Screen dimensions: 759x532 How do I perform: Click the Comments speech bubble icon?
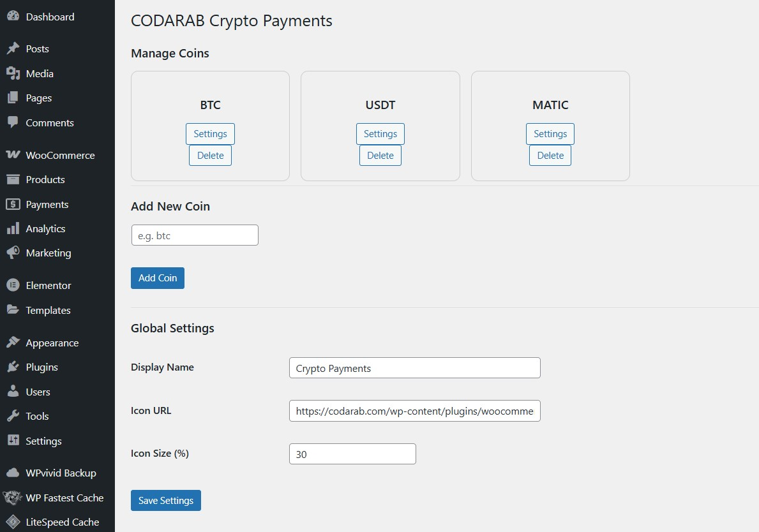coord(13,122)
